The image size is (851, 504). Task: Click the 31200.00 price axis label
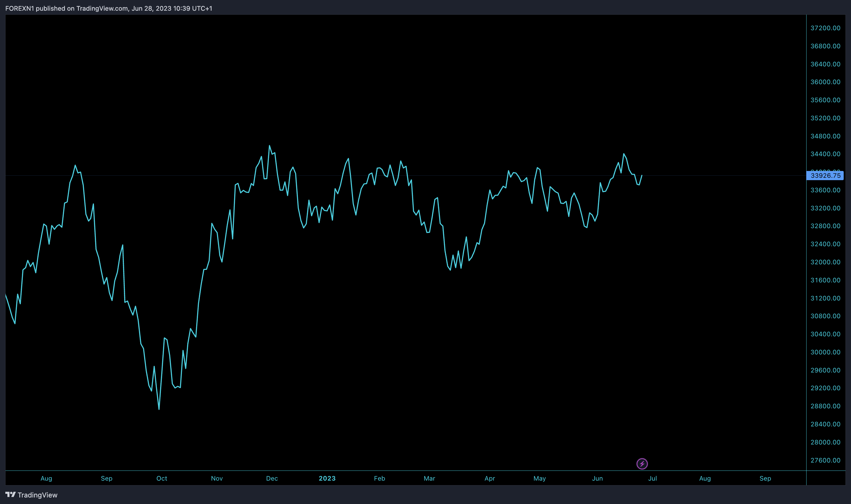[825, 298]
